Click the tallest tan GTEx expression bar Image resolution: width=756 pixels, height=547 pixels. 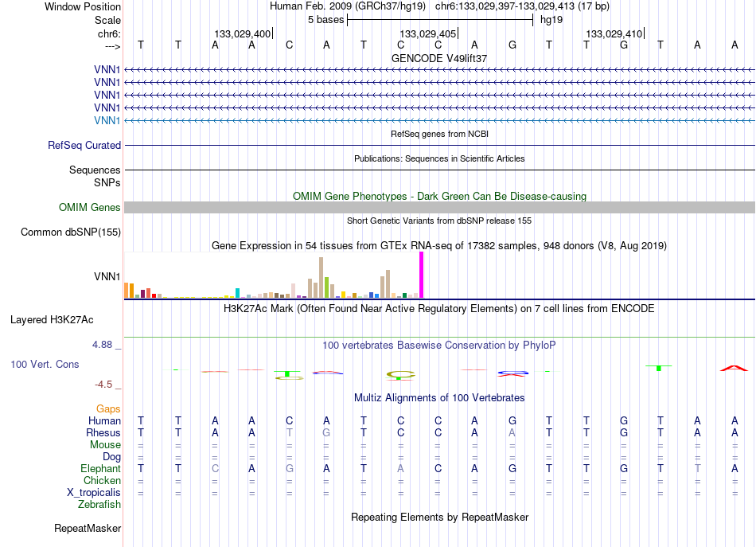click(x=321, y=277)
